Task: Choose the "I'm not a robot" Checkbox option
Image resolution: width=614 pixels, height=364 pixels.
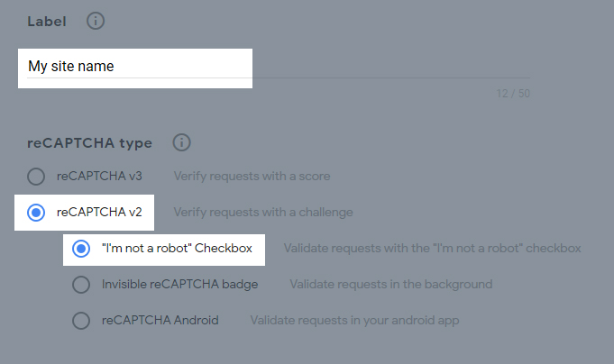Action: [x=81, y=249]
